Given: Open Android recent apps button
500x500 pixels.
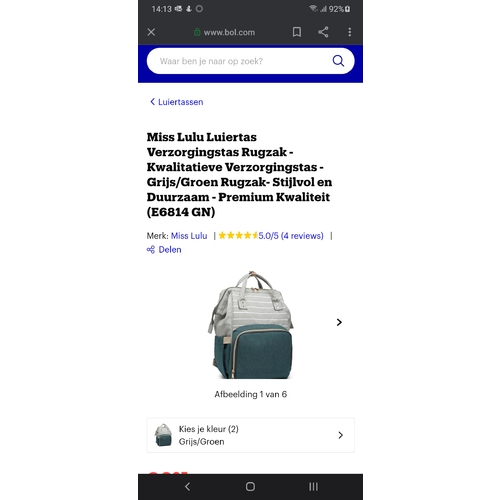Looking at the screenshot, I should click(313, 487).
